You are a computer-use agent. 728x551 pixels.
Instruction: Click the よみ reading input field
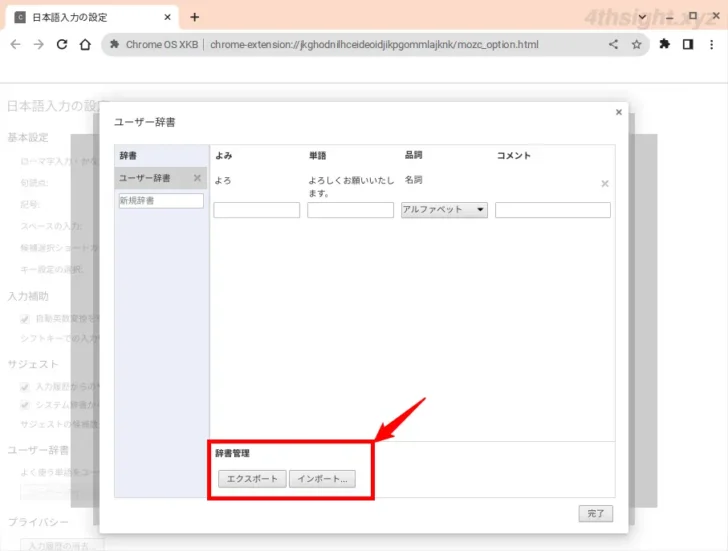257,210
